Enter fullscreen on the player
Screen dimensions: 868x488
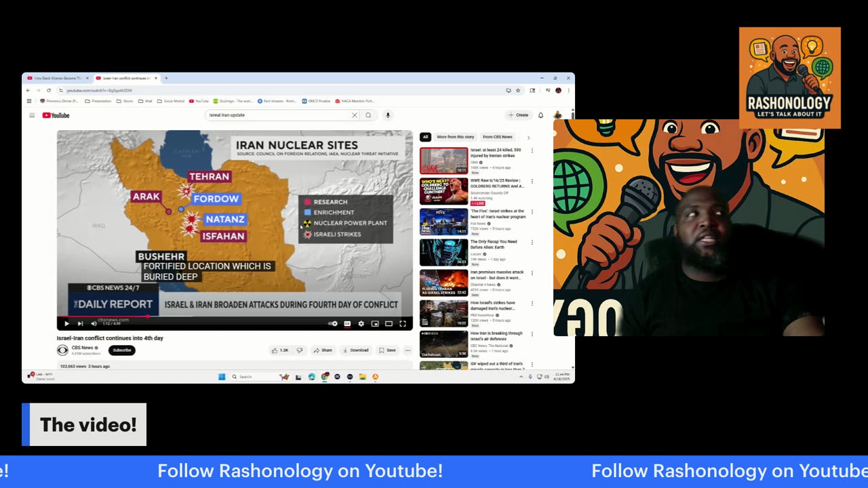(x=403, y=324)
